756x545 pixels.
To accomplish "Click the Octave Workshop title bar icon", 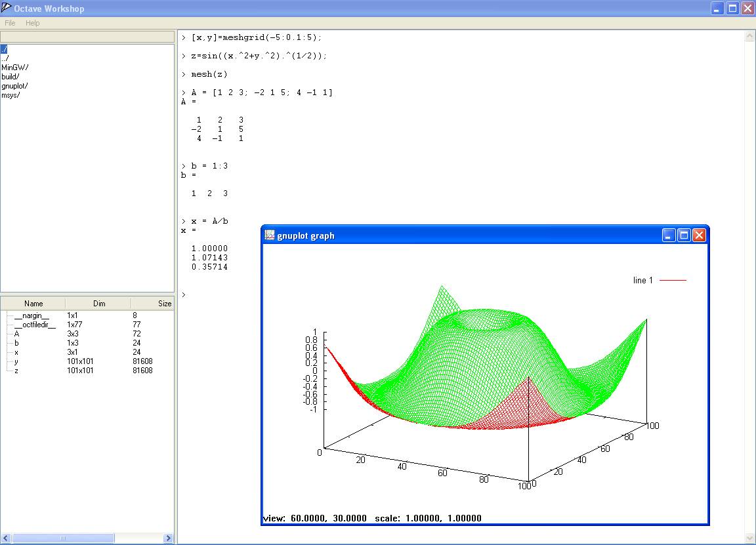I will [7, 9].
